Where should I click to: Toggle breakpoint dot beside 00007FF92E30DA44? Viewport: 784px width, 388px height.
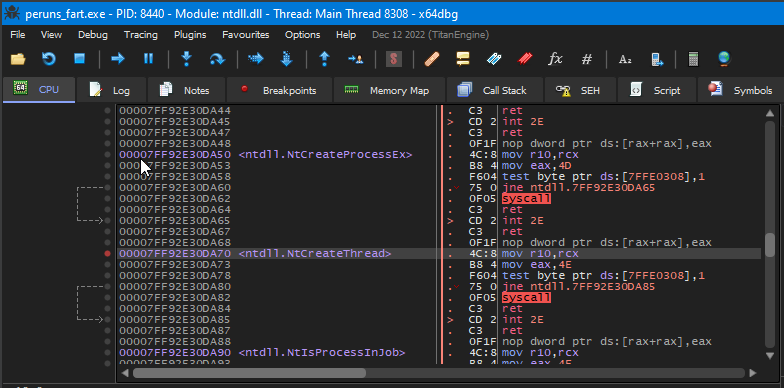[108, 110]
